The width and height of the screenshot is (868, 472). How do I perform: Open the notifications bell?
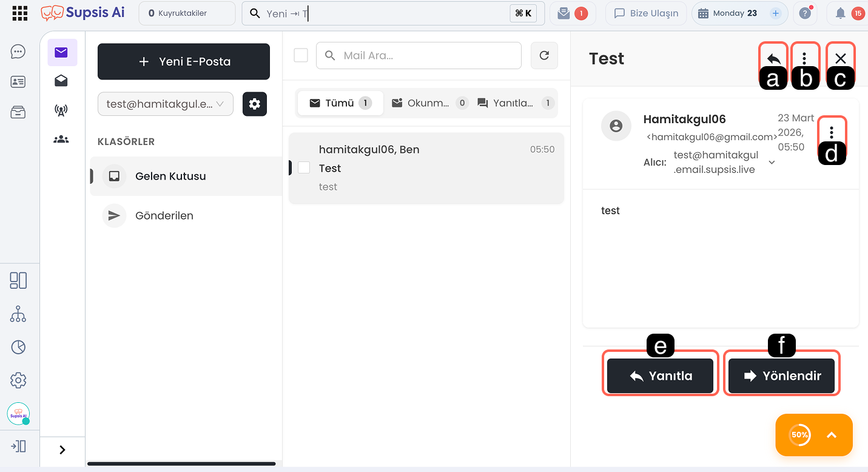840,13
